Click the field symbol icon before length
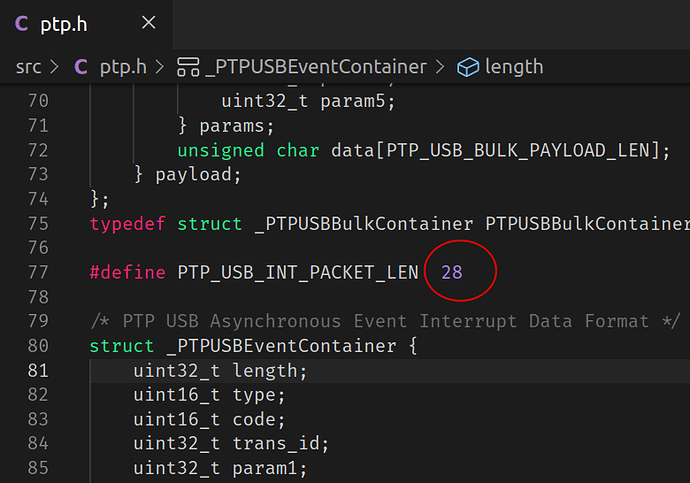Viewport: 690px width, 483px height. pyautogui.click(x=467, y=67)
